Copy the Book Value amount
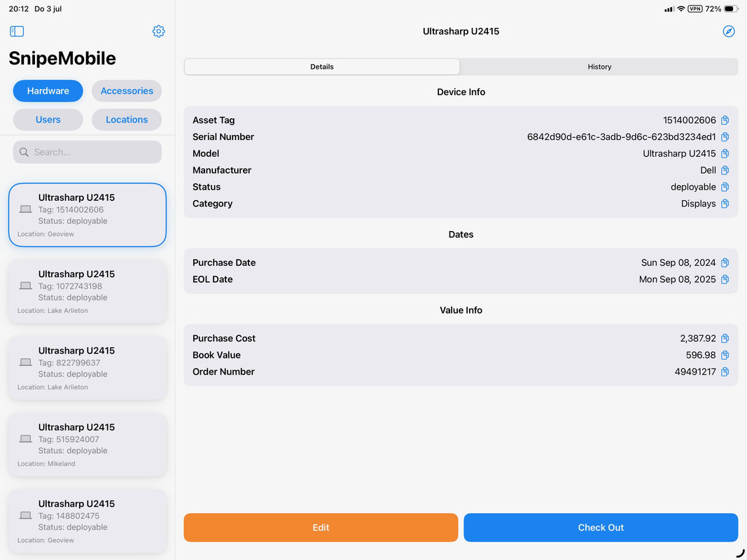The height and width of the screenshot is (560, 747). [725, 355]
